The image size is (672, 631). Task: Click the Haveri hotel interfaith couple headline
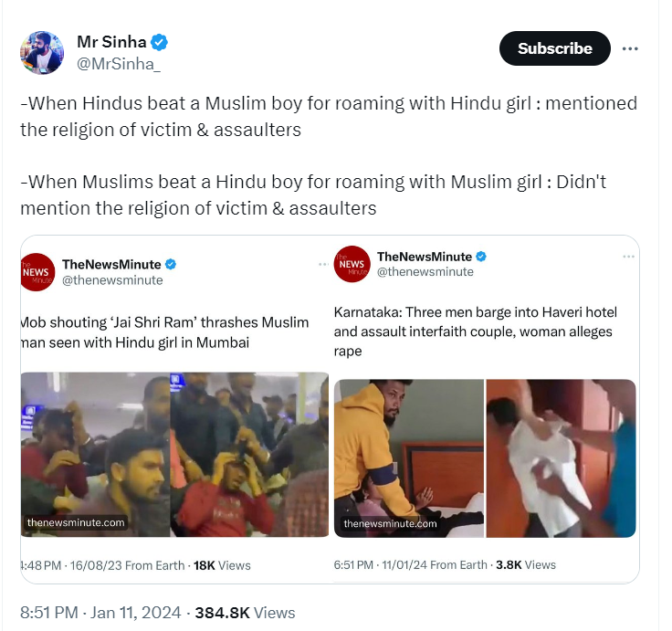click(473, 331)
